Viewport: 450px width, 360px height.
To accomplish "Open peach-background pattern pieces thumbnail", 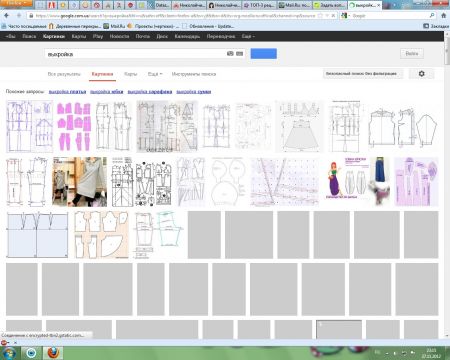I will [x=101, y=235].
